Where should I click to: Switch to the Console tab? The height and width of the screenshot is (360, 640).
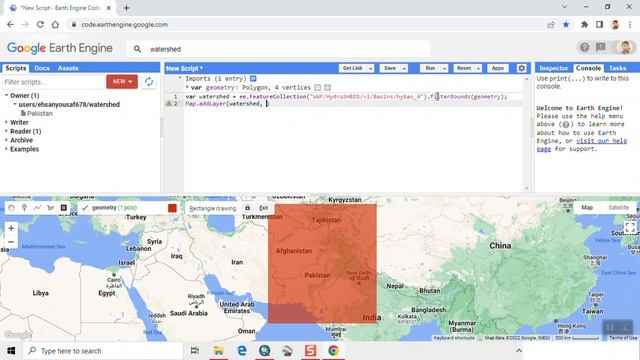(588, 68)
